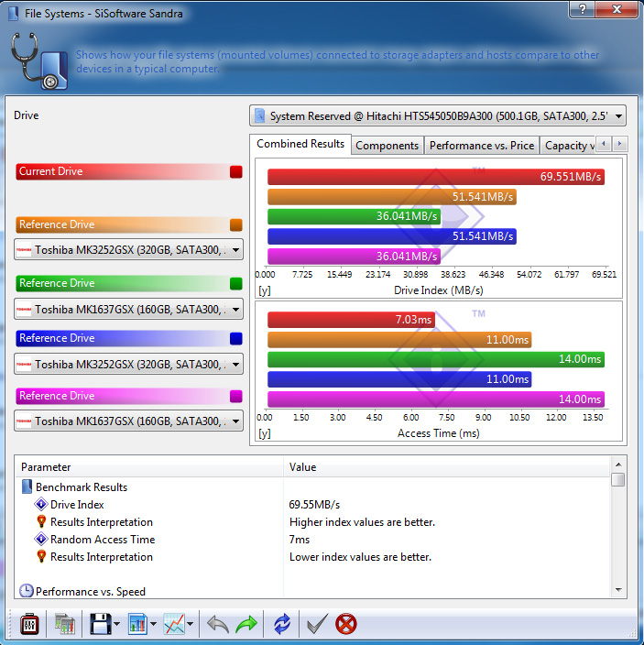Click results list scrollbar up arrow
Image resolution: width=644 pixels, height=645 pixels.
(x=617, y=465)
